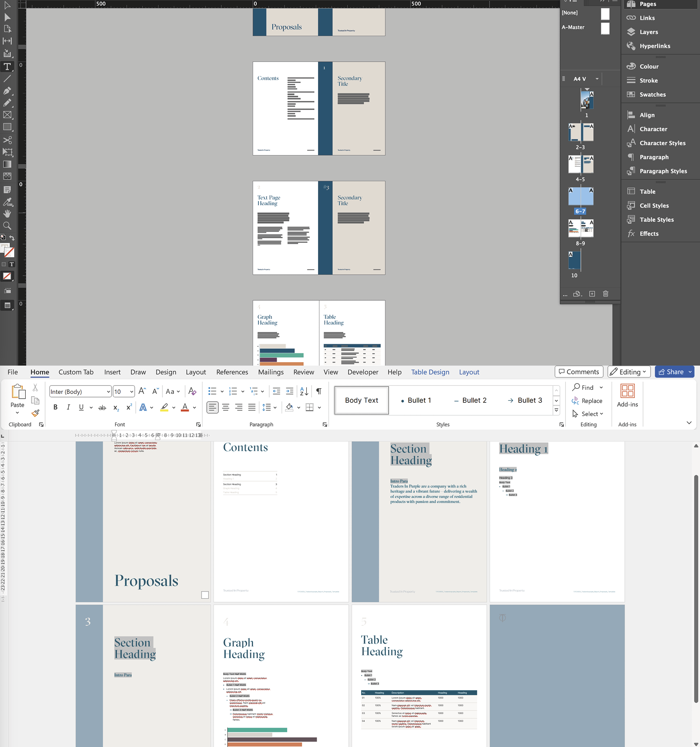The image size is (700, 747).
Task: Set Align Left paragraph alignment
Action: 212,407
